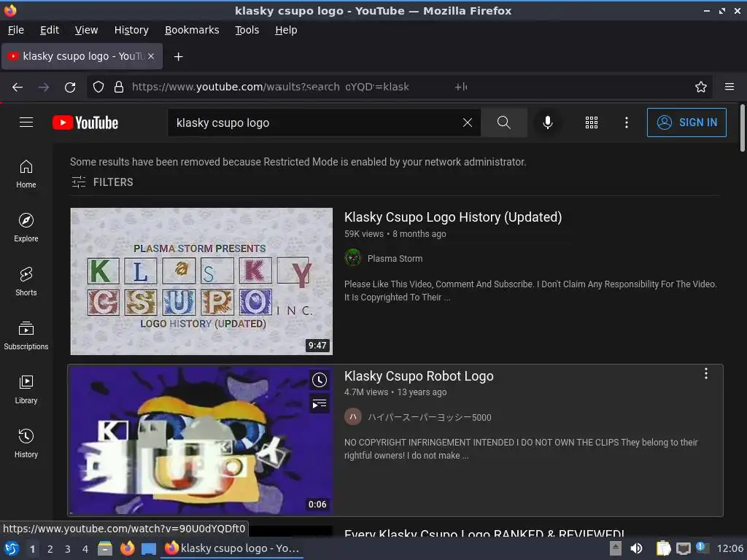The image size is (747, 560).
Task: Open the volume control in system tray
Action: pos(636,548)
